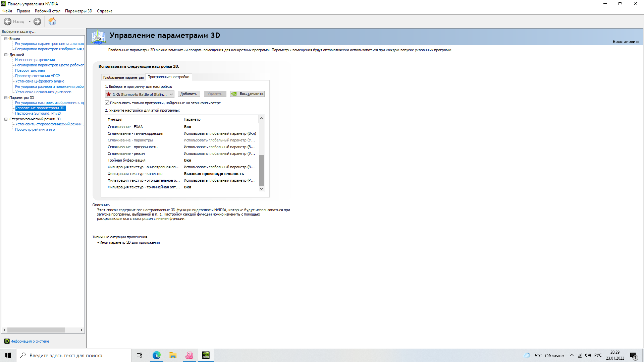
Task: Select the Тройная буферизация setting row
Action: [x=182, y=160]
